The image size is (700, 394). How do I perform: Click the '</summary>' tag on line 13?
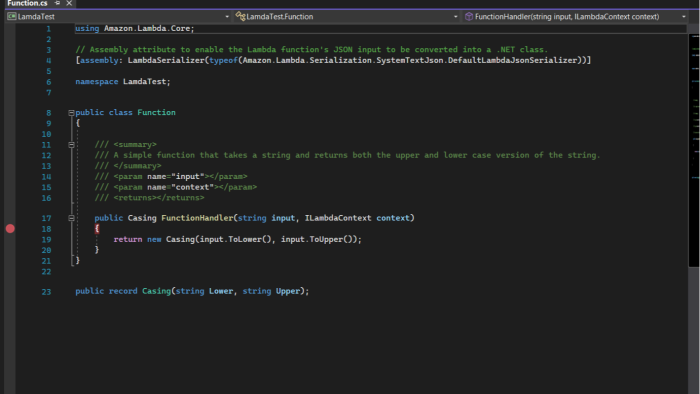138,166
